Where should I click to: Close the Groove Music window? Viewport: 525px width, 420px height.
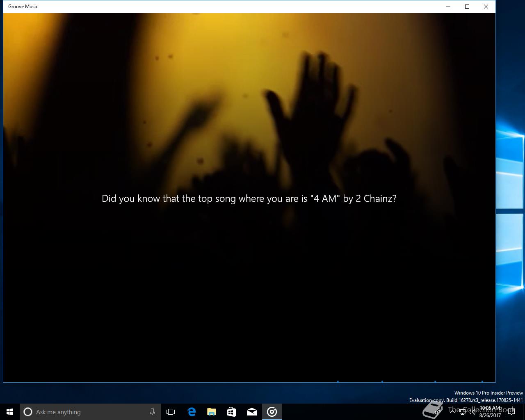(486, 7)
